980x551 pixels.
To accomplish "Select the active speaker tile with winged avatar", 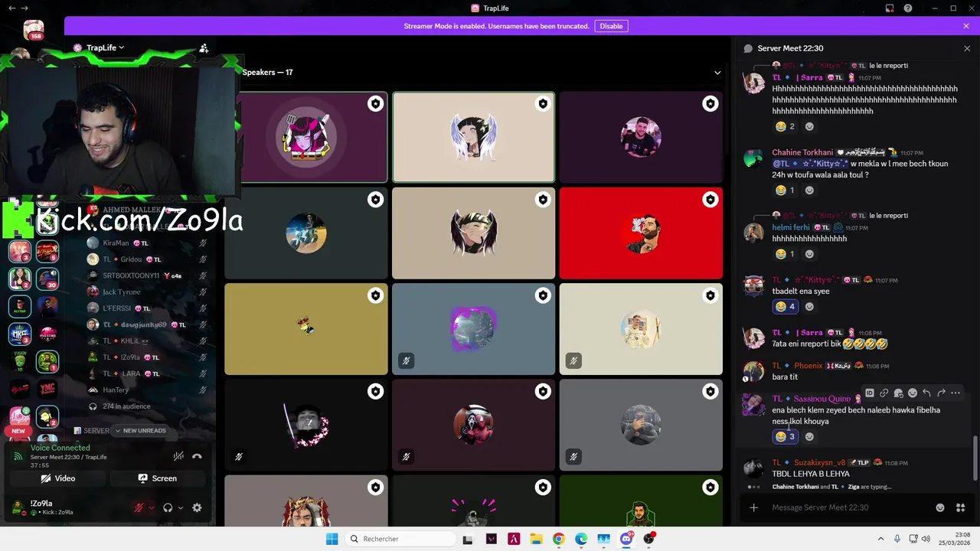I will (473, 138).
